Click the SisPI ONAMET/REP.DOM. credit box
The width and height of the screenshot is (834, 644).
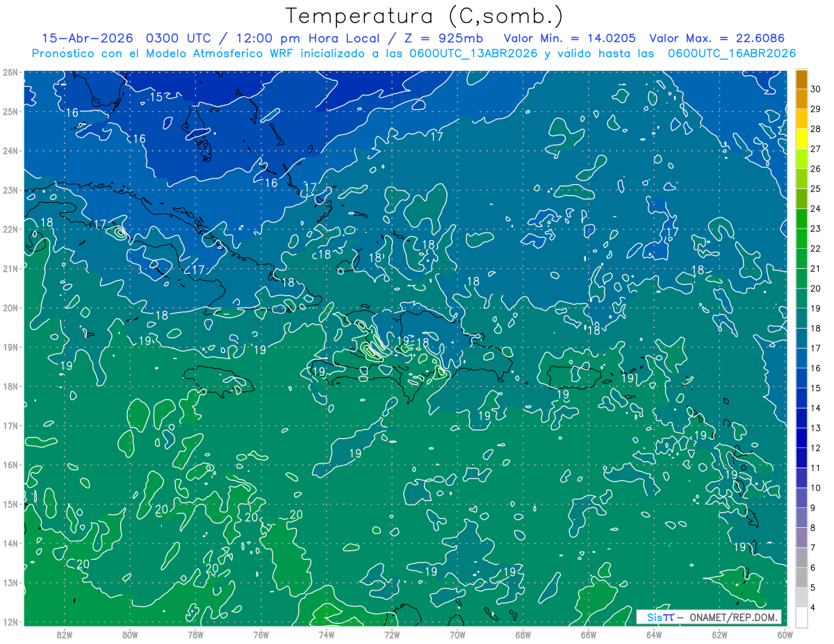[x=710, y=617]
